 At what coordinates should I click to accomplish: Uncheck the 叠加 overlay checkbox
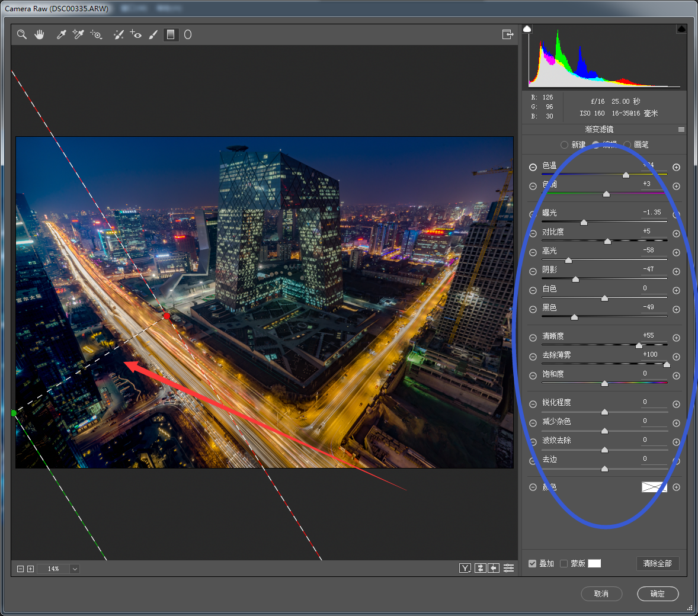click(532, 563)
